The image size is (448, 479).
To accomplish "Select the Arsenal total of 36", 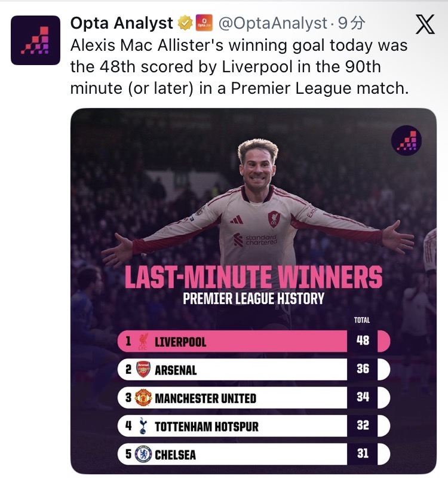I will coord(363,370).
